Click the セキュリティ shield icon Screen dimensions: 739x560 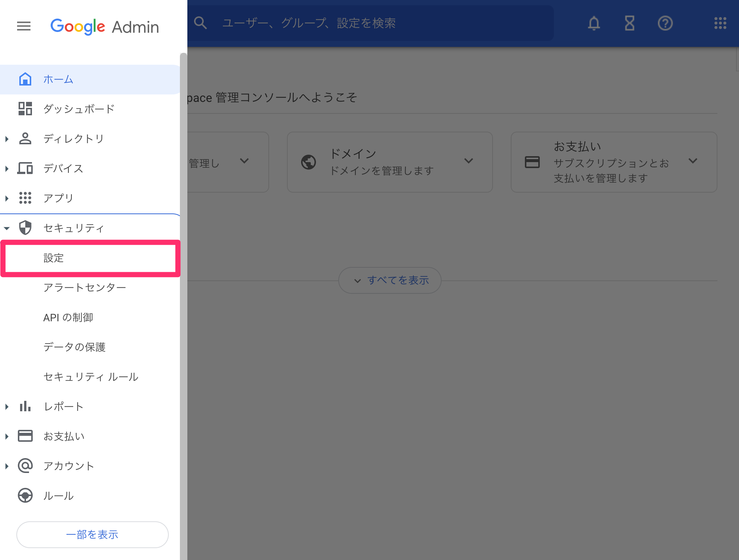25,228
